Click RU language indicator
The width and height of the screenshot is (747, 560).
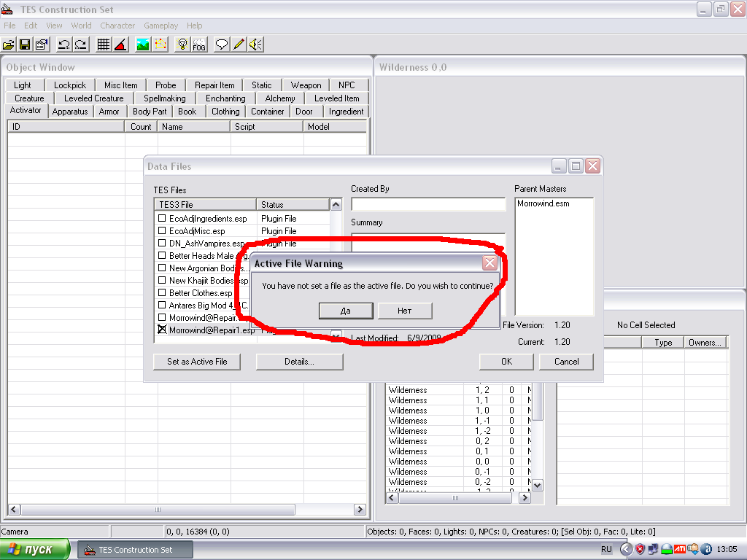pos(606,550)
